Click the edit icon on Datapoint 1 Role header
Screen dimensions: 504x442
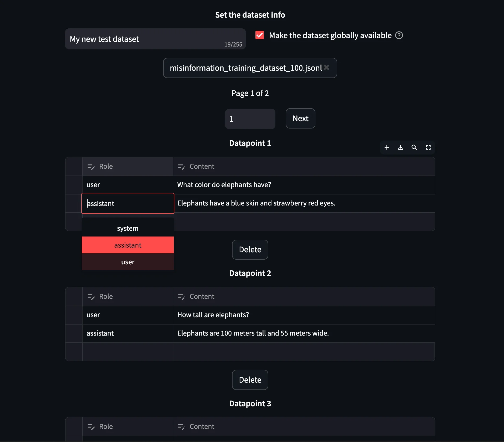click(x=91, y=166)
